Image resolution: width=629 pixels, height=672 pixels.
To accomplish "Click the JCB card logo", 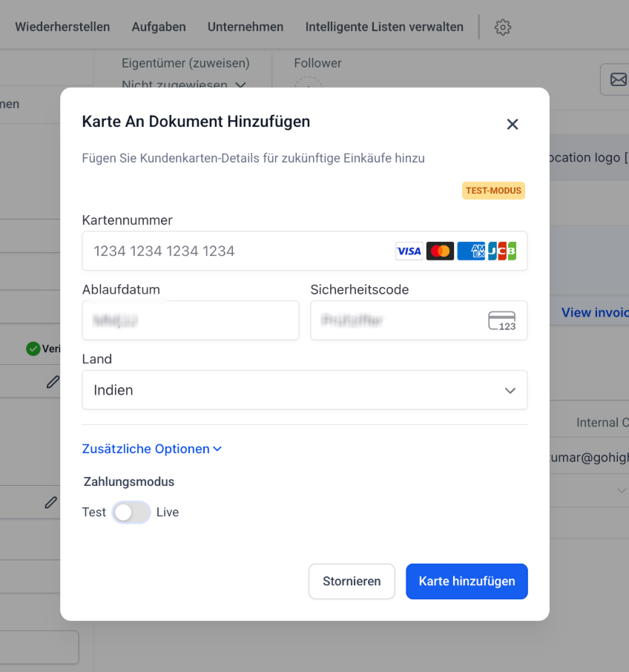I will click(501, 251).
